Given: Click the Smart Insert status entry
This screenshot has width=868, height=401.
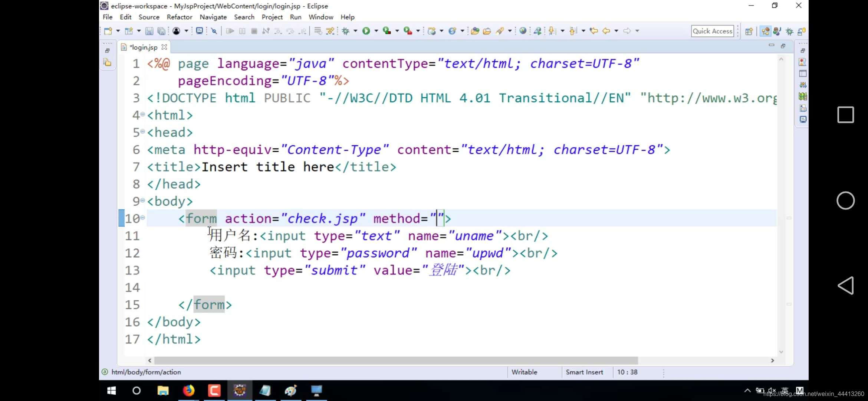Looking at the screenshot, I should (x=585, y=372).
